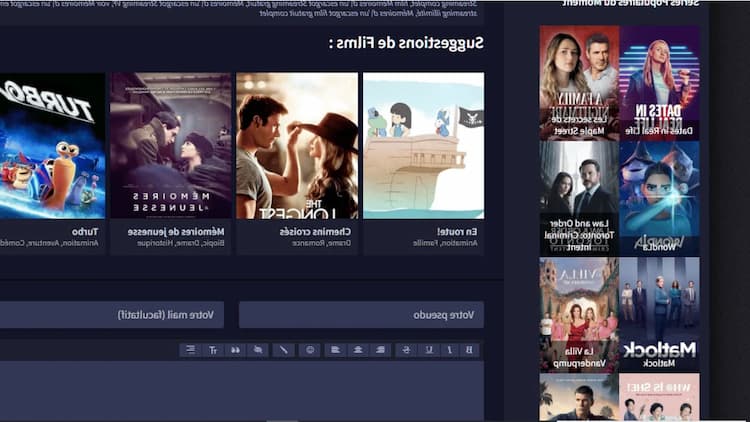Image resolution: width=750 pixels, height=422 pixels.
Task: Click the align icon adjacent to strikethrough
Action: click(381, 350)
